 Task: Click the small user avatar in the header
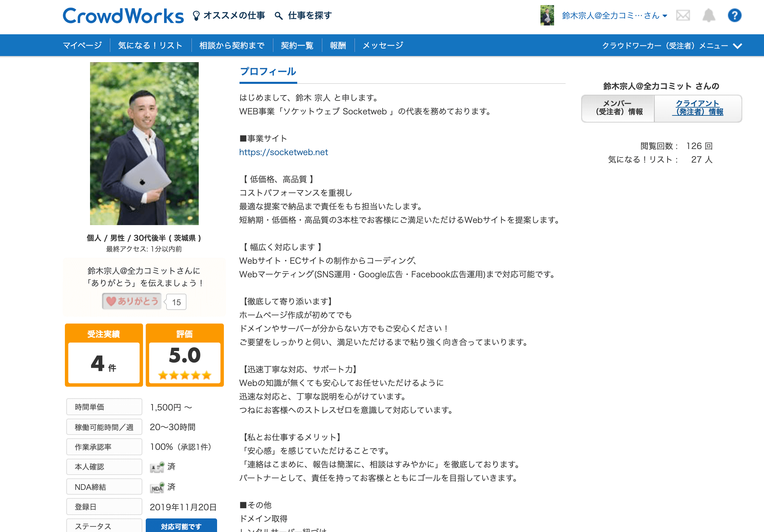[547, 15]
